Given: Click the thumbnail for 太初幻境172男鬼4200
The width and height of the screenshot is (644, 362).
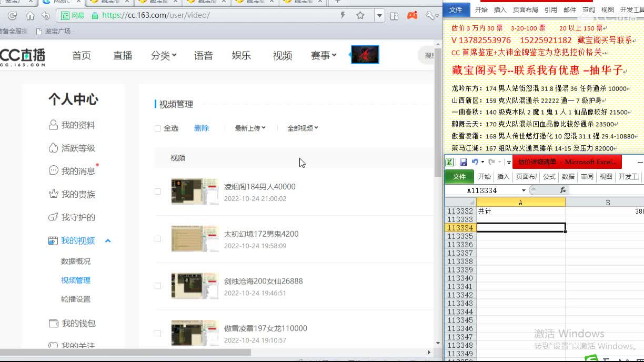Looking at the screenshot, I should pos(195,238).
